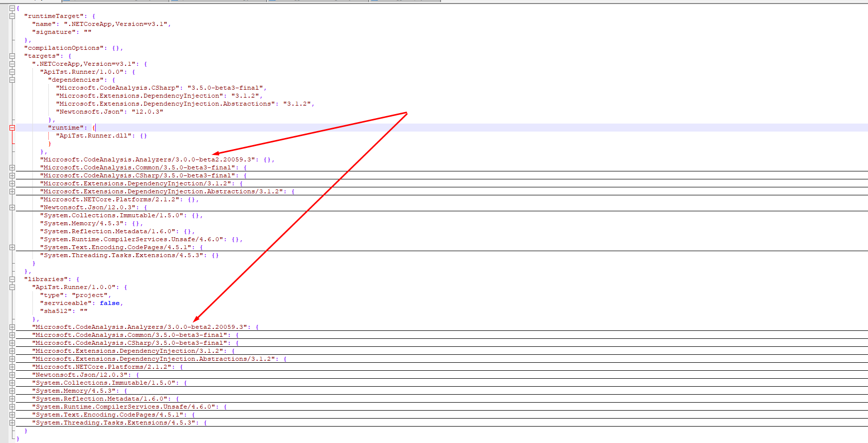Viewport: 868px width, 443px height.
Task: Expand "Microsoft.Extensions.DependencyInjection/3.1.2" under targets
Action: (12, 183)
